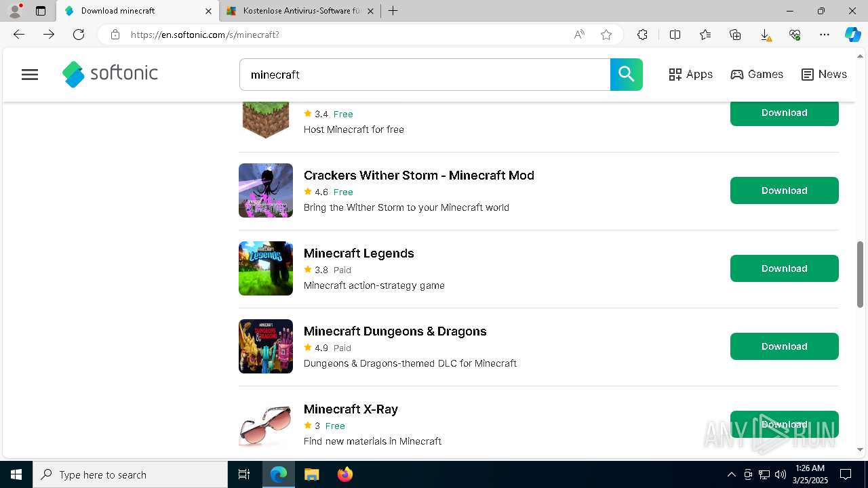Open volume control in tray
The height and width of the screenshot is (488, 868).
[781, 474]
